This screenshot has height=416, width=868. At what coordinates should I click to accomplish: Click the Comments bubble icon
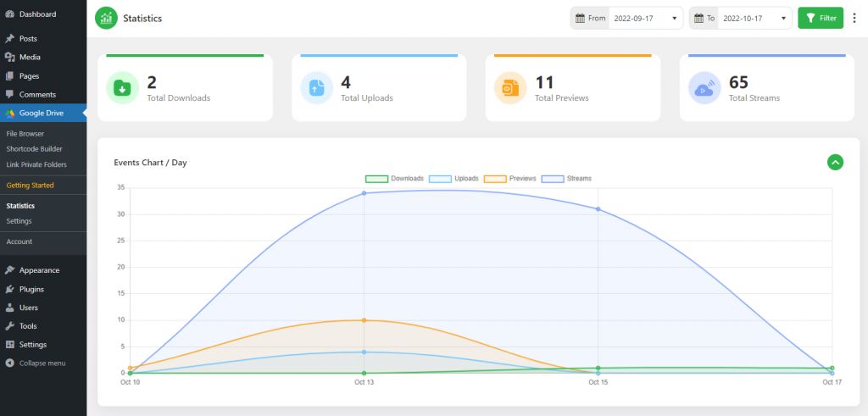9,95
